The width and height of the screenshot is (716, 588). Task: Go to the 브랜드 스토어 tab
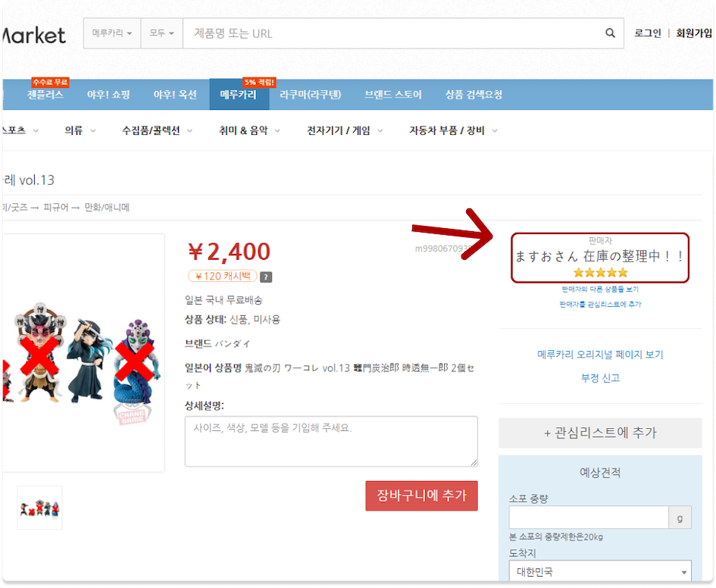[392, 95]
